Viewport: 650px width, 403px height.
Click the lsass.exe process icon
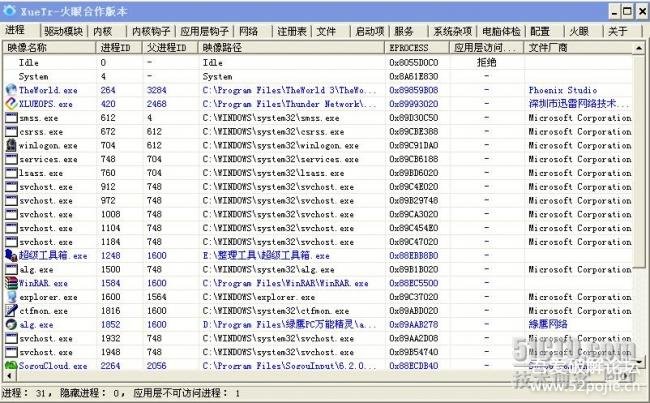(x=11, y=173)
